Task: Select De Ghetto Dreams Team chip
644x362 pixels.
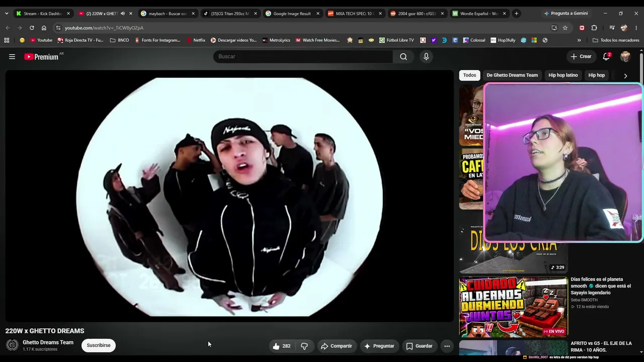Action: (x=512, y=75)
